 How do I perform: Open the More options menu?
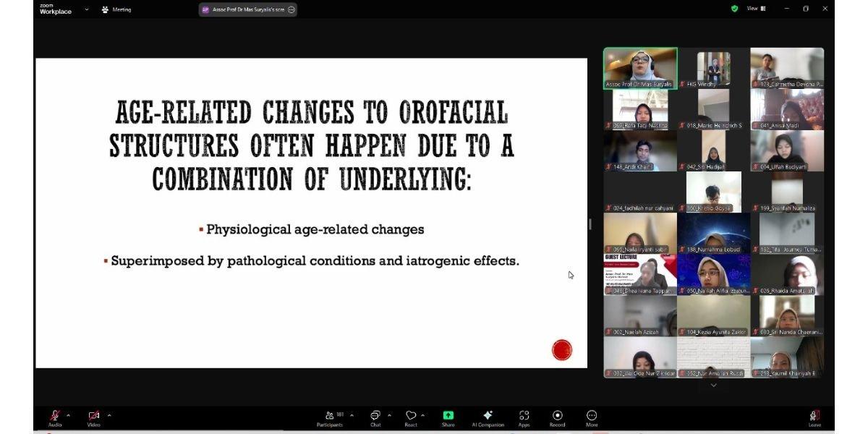pyautogui.click(x=592, y=416)
